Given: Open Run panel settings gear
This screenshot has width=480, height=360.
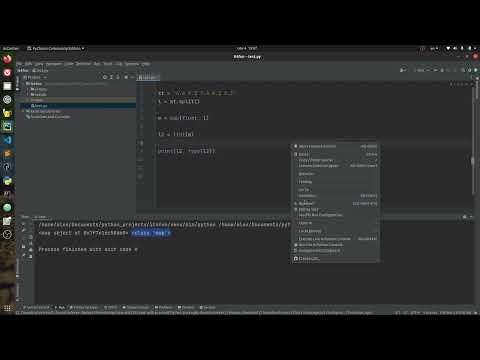Looking at the screenshot, I should coord(464,217).
